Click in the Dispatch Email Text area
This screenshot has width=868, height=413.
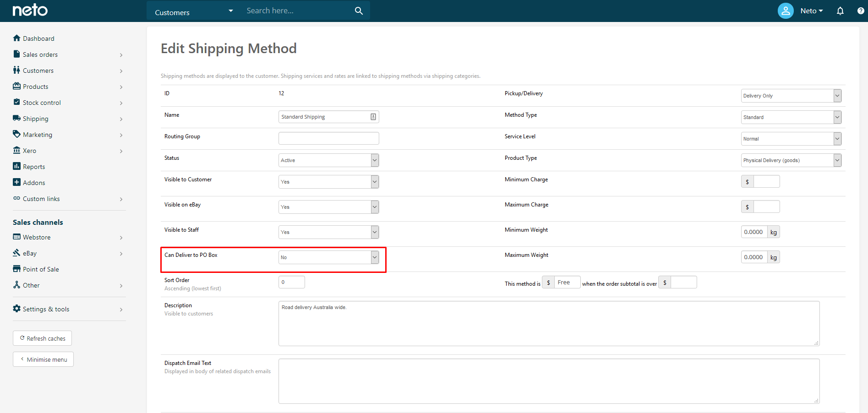click(549, 381)
